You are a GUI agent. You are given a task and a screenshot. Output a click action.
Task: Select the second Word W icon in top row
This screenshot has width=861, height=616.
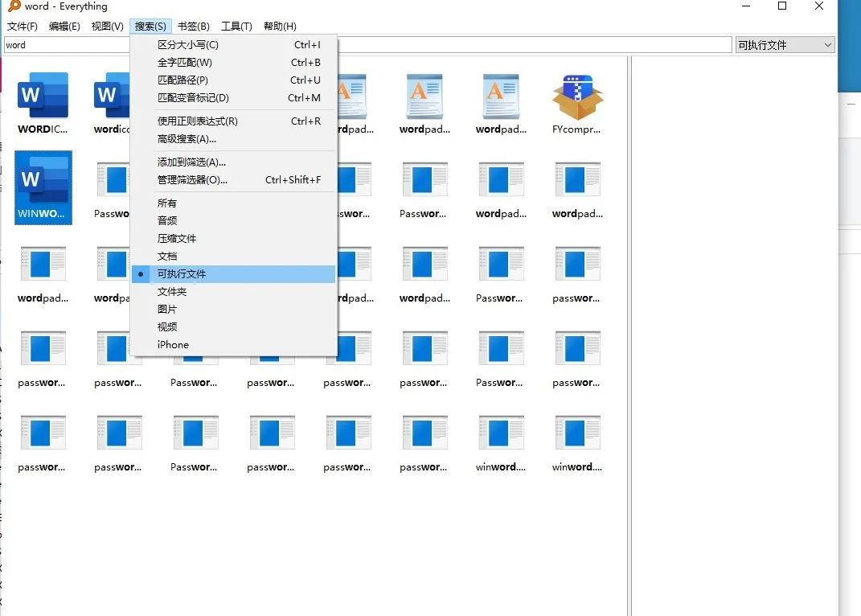pyautogui.click(x=111, y=95)
